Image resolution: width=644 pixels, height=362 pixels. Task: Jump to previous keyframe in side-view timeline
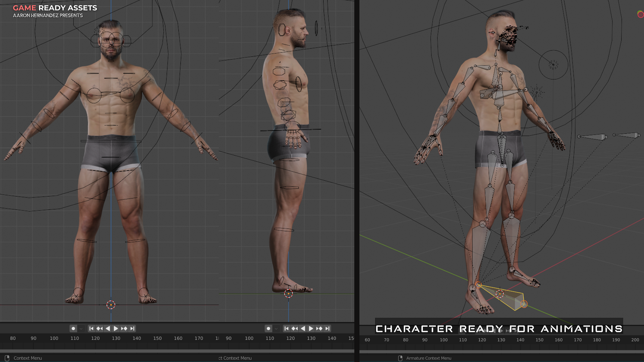[x=295, y=329]
